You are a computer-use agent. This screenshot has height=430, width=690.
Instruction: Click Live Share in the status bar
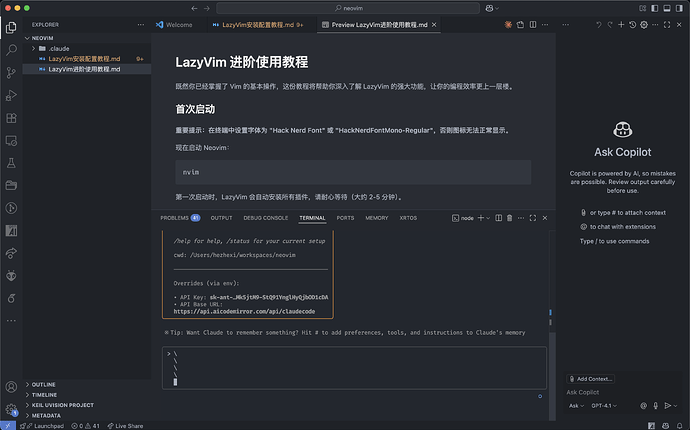pyautogui.click(x=125, y=426)
